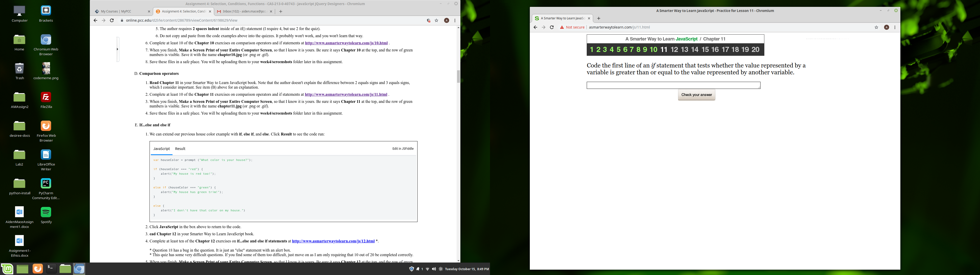The image size is (980, 275).
Task: Launch PyCharm Community Edition from desktop
Action: tap(46, 183)
